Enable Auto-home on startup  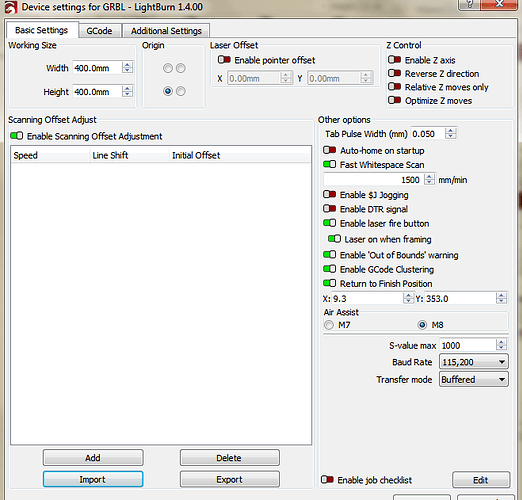coord(329,150)
